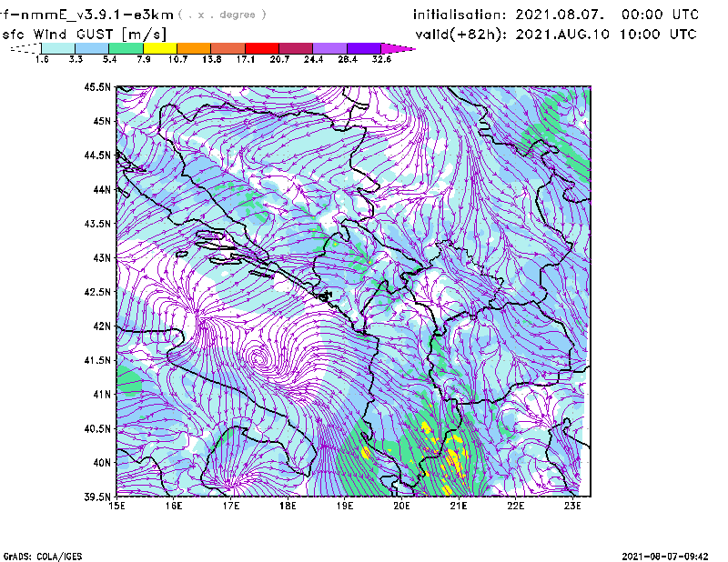Select the orange legend swatch (10.7–13.8)
The image size is (728, 562).
click(194, 47)
